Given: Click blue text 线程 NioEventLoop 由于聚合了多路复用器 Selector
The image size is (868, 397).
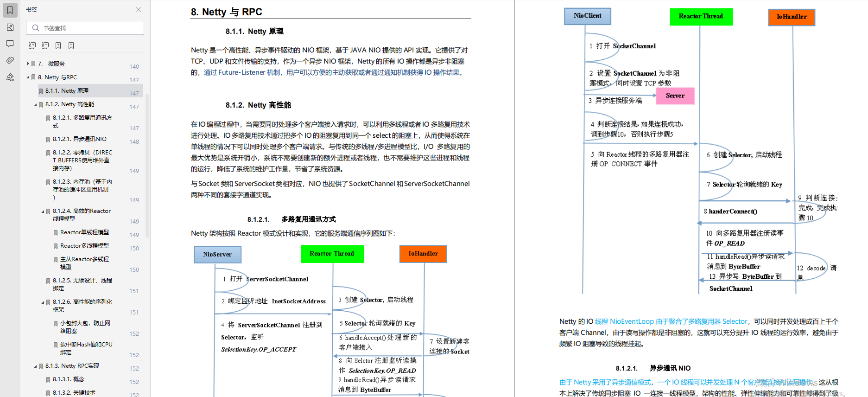Looking at the screenshot, I should [x=671, y=321].
